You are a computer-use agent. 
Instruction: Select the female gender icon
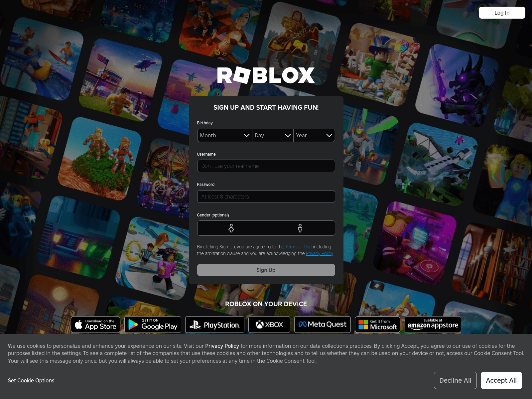click(231, 228)
